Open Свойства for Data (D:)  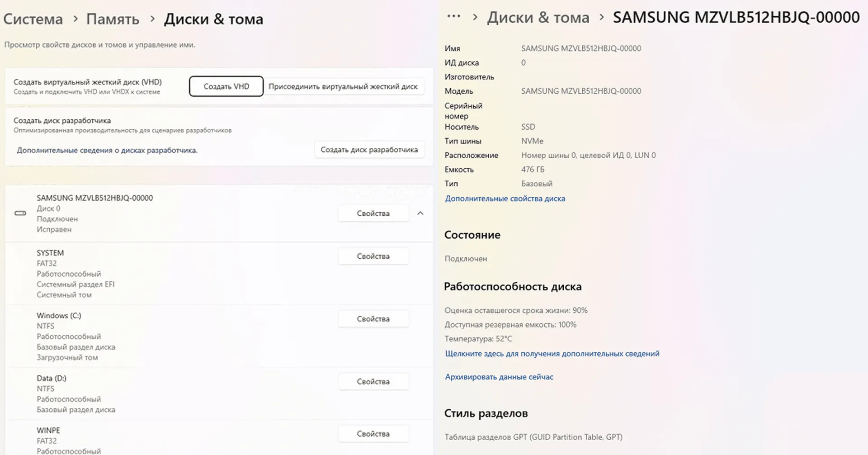point(373,381)
